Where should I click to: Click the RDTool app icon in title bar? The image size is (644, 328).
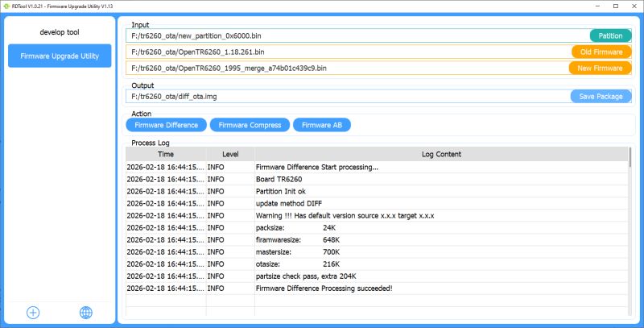6,6
